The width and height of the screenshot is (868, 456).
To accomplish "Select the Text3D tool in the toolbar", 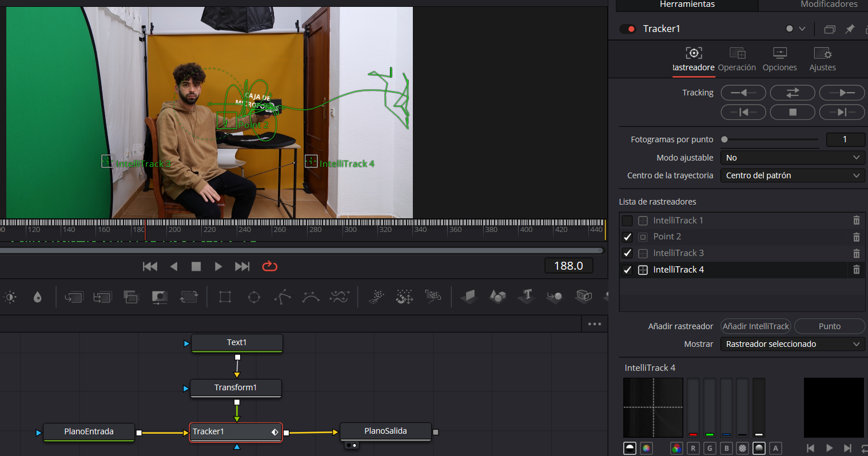I will click(x=525, y=297).
